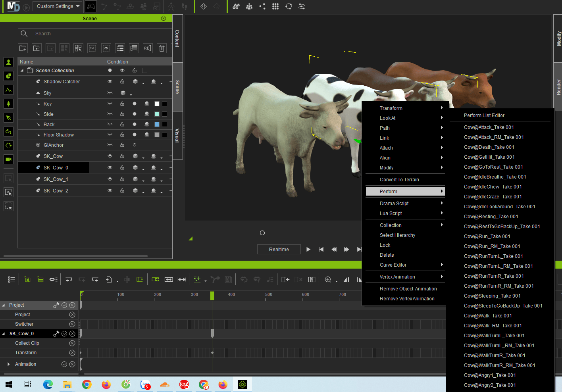Toggle visibility of Shadow Catcher

(x=110, y=81)
